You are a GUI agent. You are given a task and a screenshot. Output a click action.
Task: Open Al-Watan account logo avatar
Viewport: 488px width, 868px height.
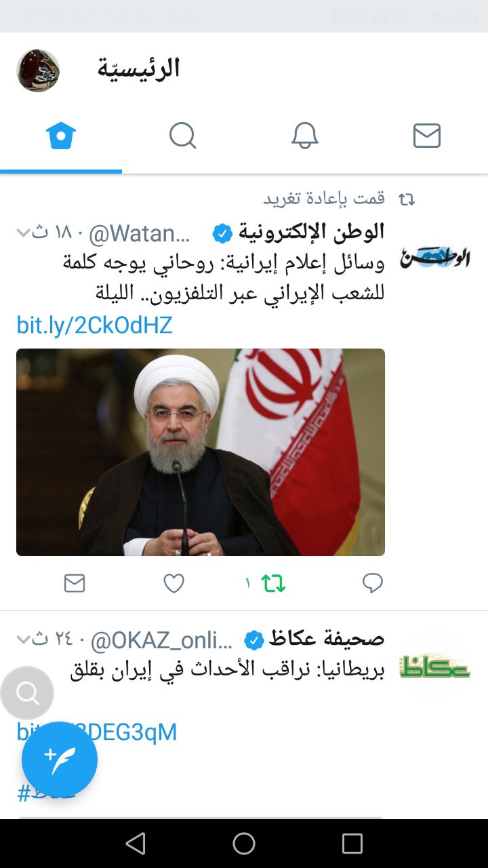tap(434, 258)
